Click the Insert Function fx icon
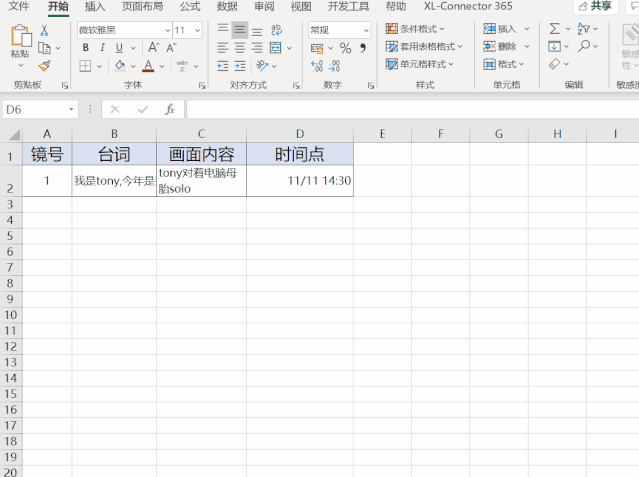639x477 pixels. pos(170,109)
